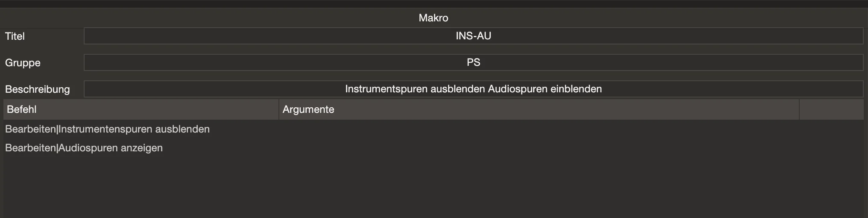Click divider between Befehl and Argumente headers
This screenshot has height=218, width=868.
279,109
